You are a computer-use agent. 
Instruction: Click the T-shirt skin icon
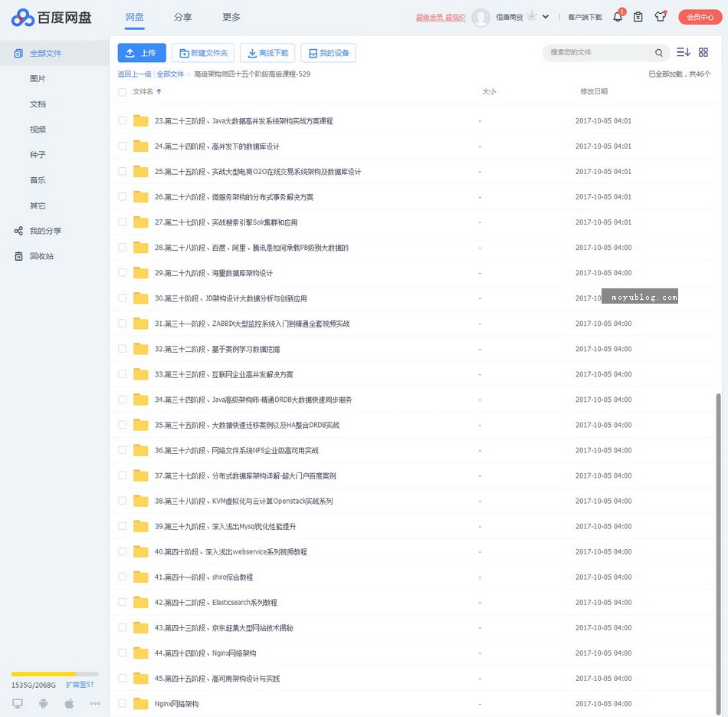tap(661, 17)
